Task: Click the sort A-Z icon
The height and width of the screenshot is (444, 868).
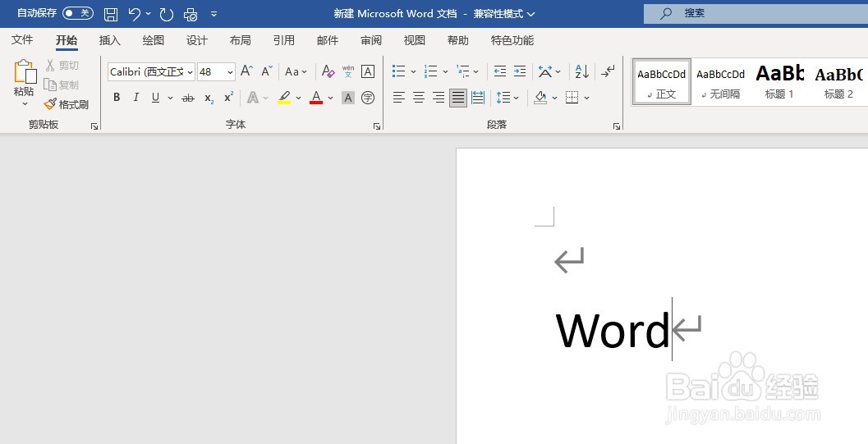Action: 581,71
